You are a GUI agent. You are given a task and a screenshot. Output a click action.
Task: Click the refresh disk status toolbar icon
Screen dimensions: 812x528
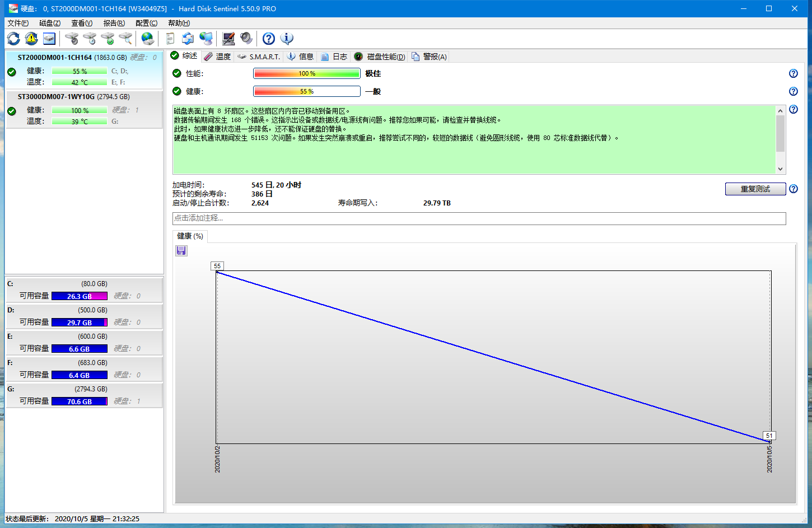coord(13,39)
